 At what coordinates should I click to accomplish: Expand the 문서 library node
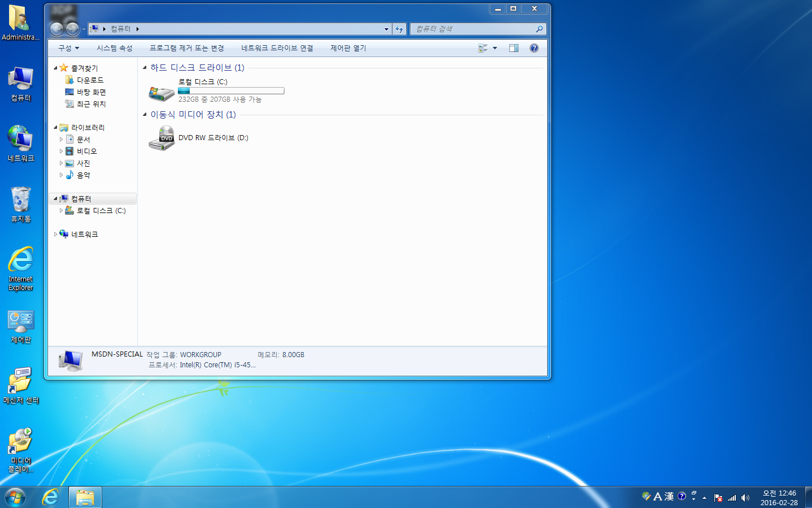(61, 139)
